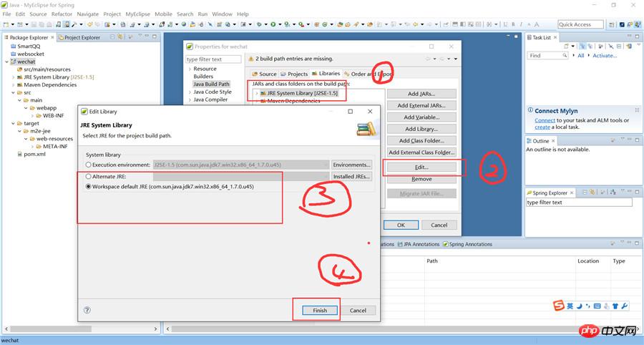Expand Maven Dependencies in Package Explorer

[13, 85]
